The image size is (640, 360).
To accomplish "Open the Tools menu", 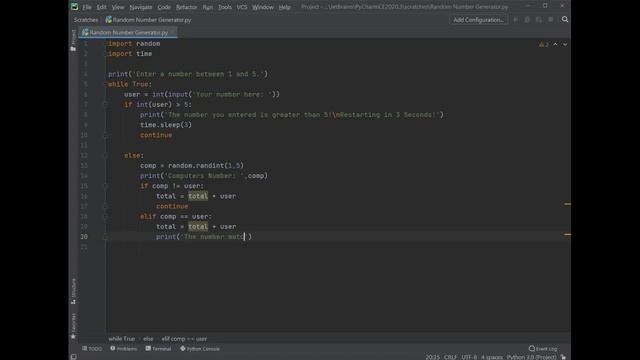I will (225, 7).
